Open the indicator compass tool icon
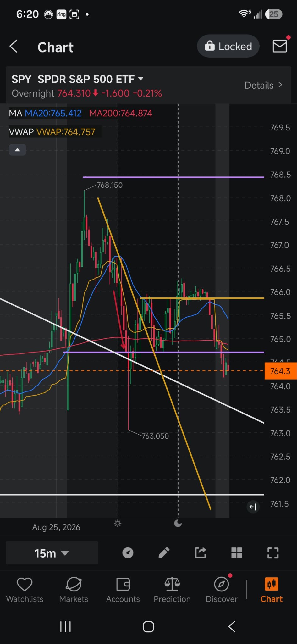This screenshot has height=644, width=297. [128, 553]
